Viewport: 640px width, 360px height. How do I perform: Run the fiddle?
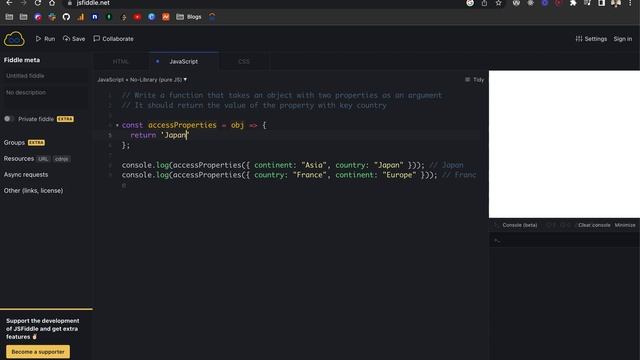[45, 39]
